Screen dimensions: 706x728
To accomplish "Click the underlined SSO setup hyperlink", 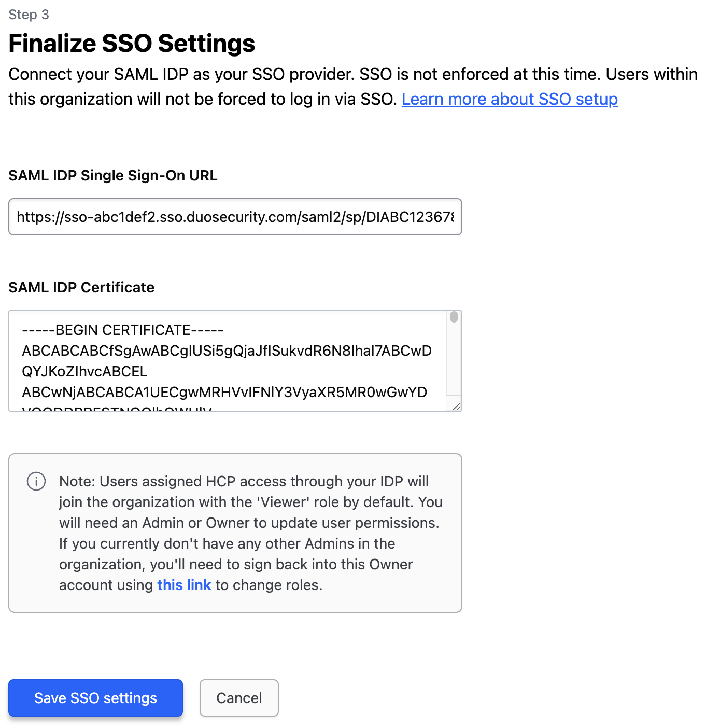I will 510,99.
